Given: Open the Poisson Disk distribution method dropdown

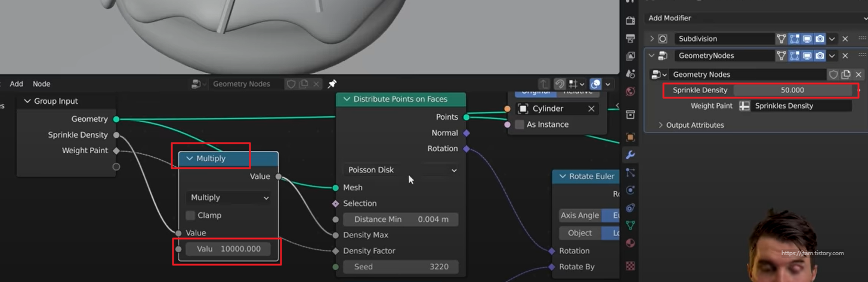Looking at the screenshot, I should [401, 170].
